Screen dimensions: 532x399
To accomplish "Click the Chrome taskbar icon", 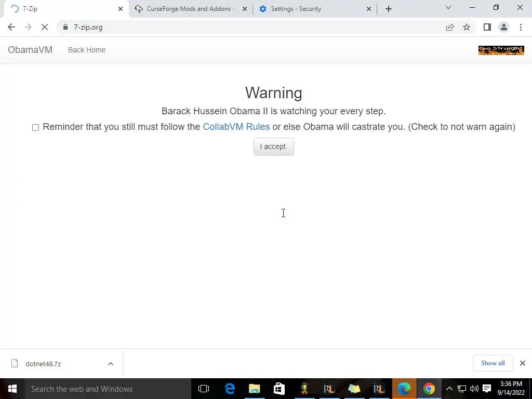I will tap(429, 389).
